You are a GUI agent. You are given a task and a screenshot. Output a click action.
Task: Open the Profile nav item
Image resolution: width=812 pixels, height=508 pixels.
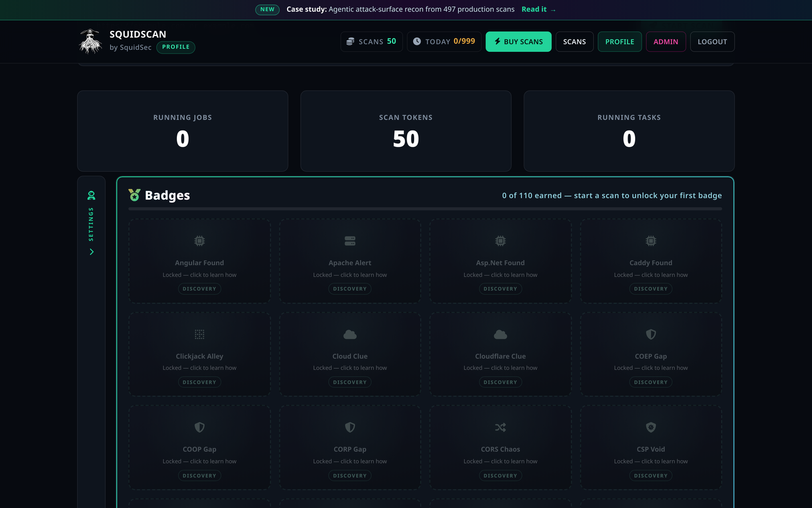[619, 42]
